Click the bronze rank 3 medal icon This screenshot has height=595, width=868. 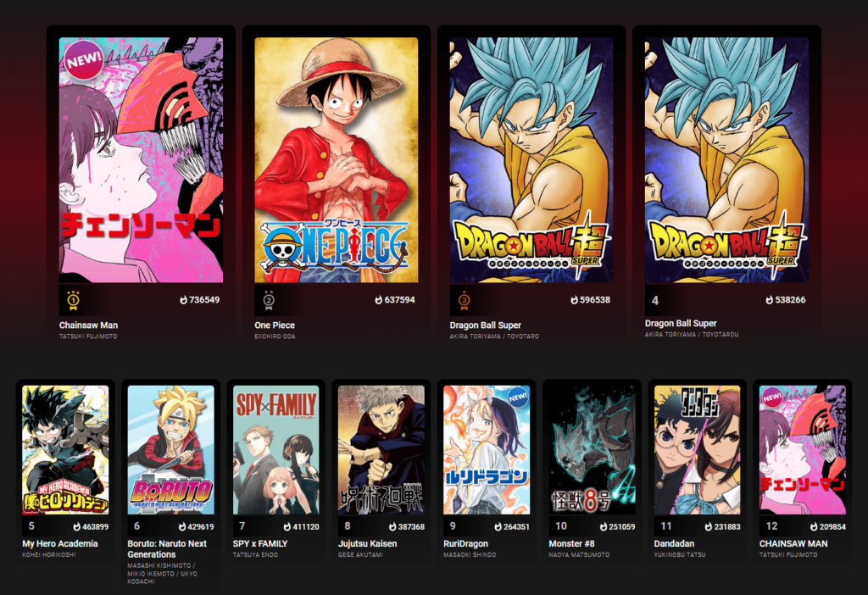464,301
